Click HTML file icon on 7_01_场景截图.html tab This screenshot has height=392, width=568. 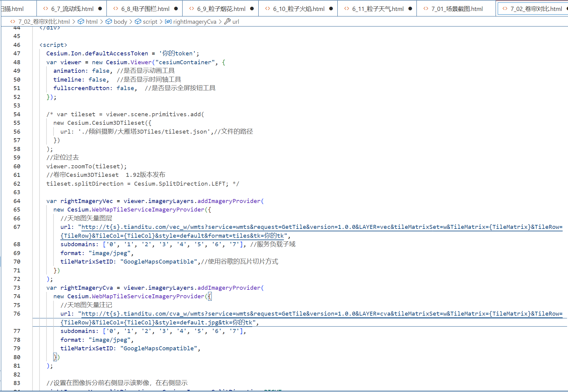pos(426,9)
